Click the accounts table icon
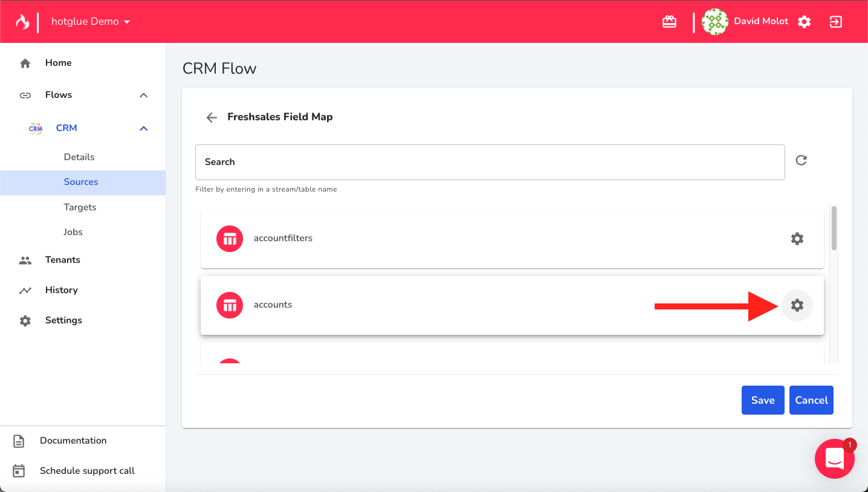This screenshot has height=492, width=868. click(230, 305)
